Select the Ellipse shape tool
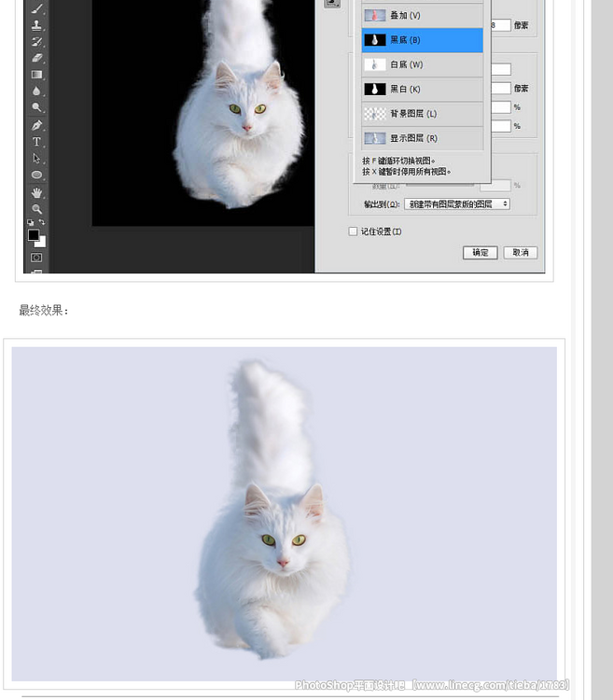Screen dimensions: 613x700 coord(37,175)
